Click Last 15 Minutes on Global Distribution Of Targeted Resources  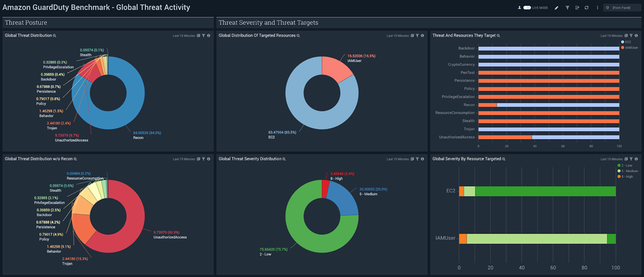(398, 36)
